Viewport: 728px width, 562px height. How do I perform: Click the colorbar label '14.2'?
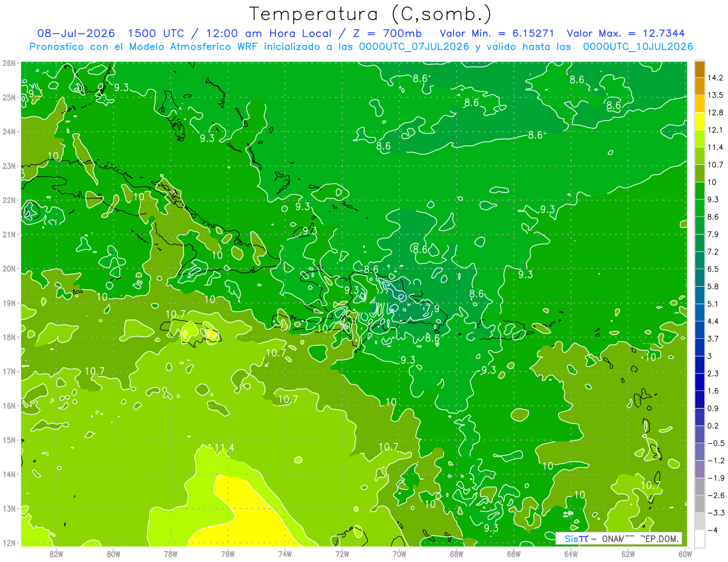point(715,78)
